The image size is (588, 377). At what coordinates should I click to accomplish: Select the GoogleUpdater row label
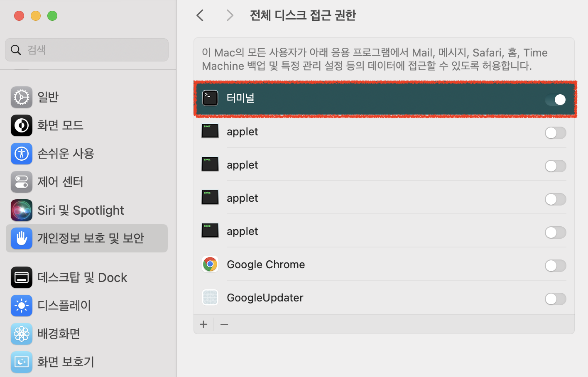(265, 298)
